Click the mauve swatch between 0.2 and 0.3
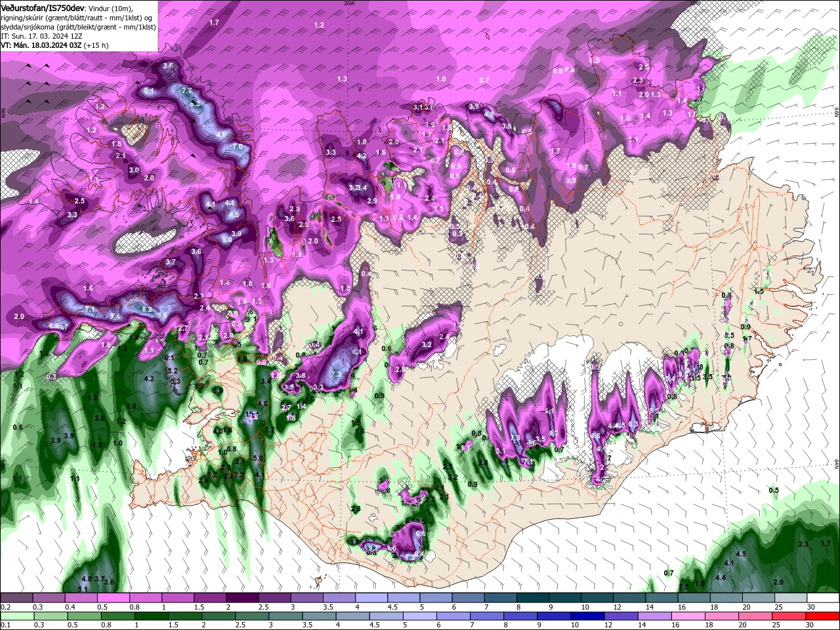Viewport: 840px width, 630px height. coord(16,598)
